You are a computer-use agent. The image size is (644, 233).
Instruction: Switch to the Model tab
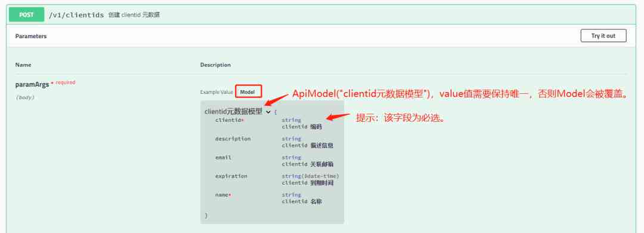tap(247, 92)
